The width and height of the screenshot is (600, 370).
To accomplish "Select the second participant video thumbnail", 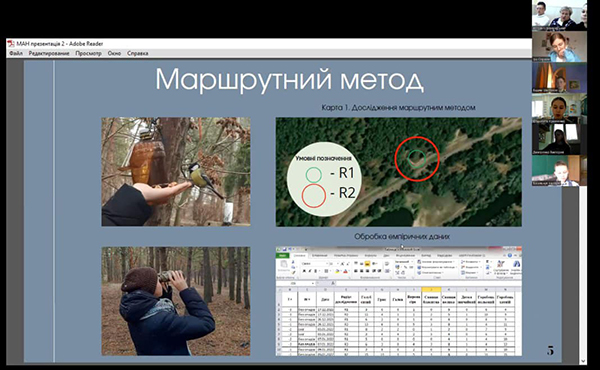I will (559, 47).
